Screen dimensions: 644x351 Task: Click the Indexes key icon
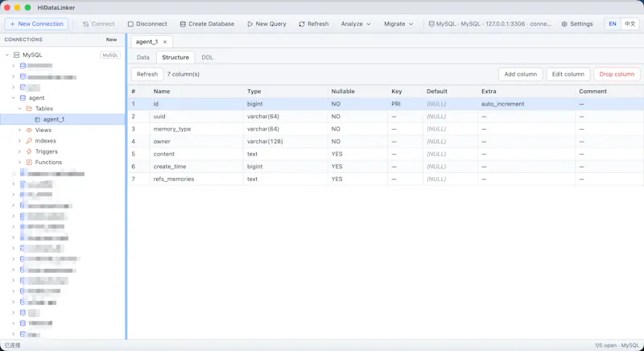pos(29,140)
